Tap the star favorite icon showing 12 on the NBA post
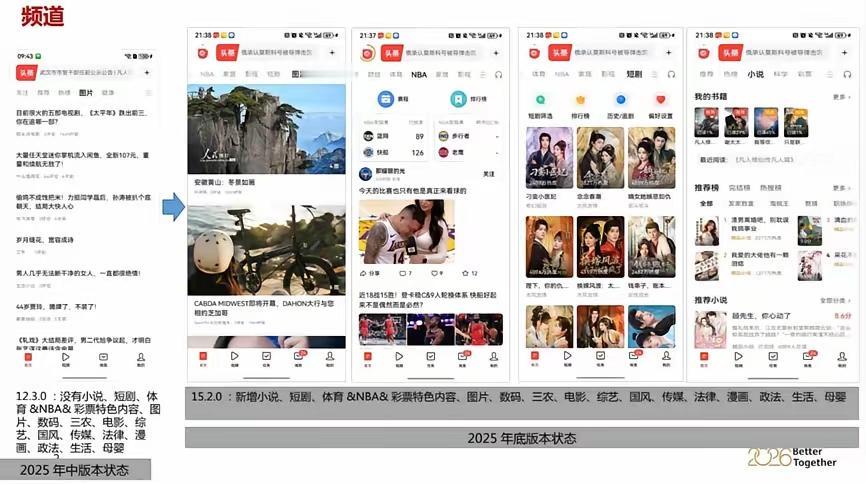 coord(466,273)
